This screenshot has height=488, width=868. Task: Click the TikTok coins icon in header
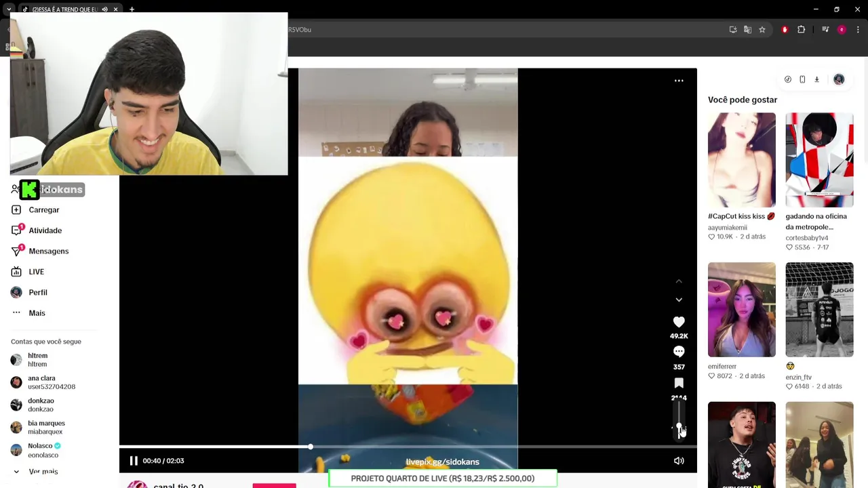(x=787, y=79)
